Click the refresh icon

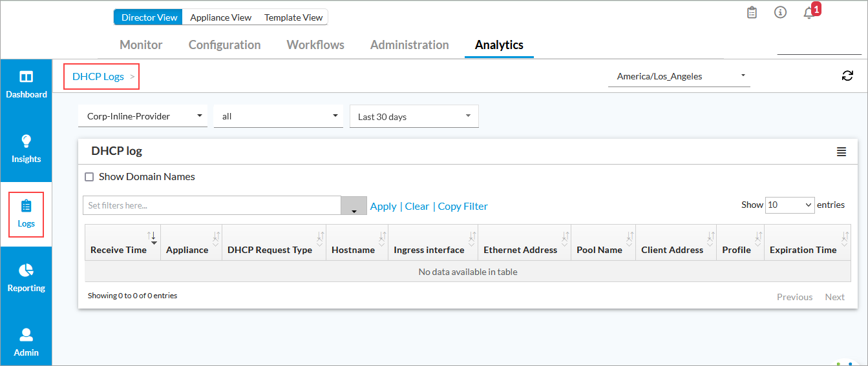click(x=847, y=76)
